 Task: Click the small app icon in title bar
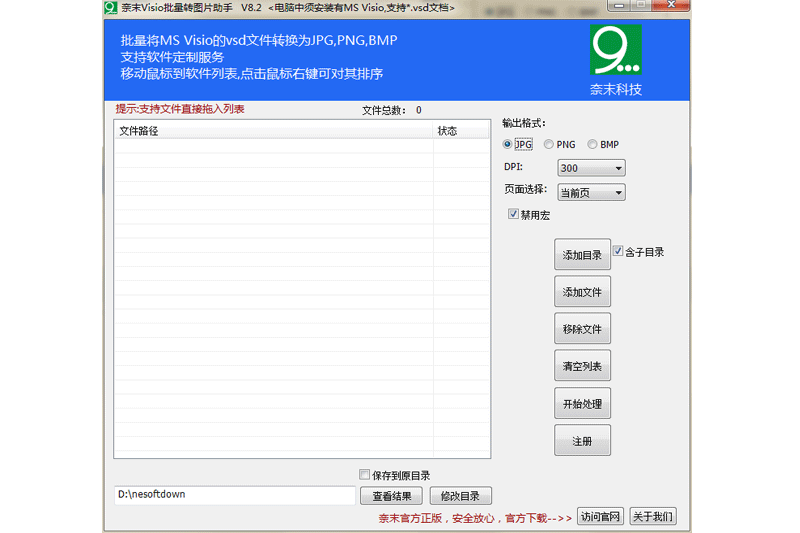tap(111, 7)
